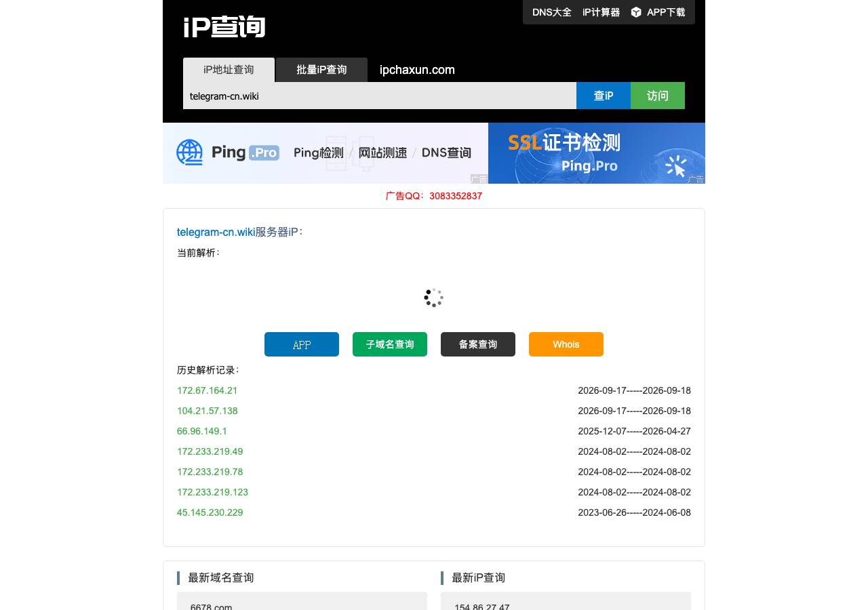Image resolution: width=868 pixels, height=610 pixels.
Task: Click the green 访问 button
Action: click(658, 96)
